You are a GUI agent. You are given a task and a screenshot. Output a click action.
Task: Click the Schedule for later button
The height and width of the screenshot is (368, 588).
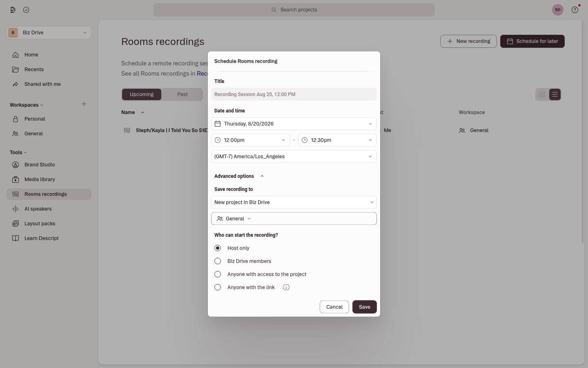[x=532, y=41]
